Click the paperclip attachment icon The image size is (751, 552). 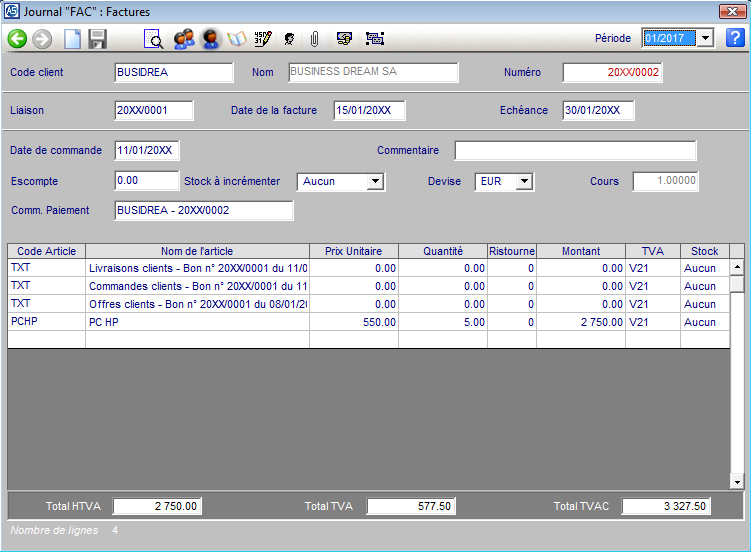[314, 39]
